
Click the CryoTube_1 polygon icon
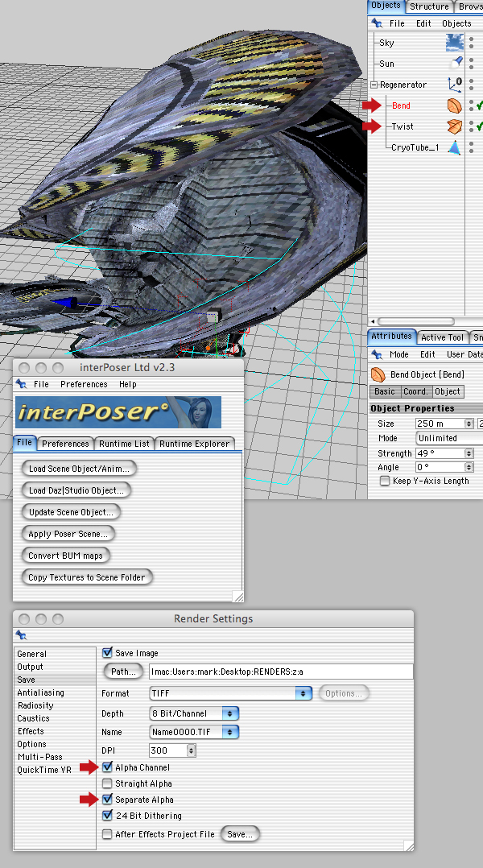[x=454, y=147]
